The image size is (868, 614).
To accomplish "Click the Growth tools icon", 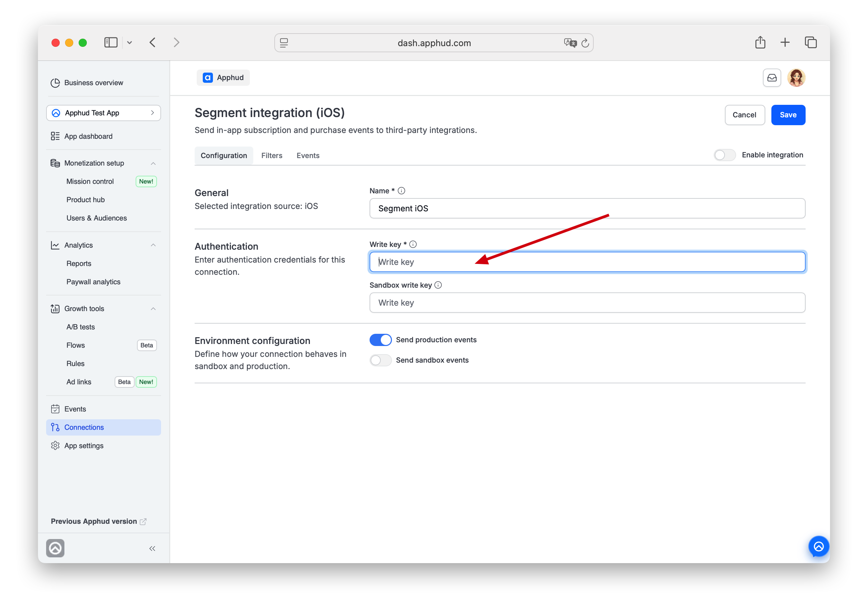I will [x=55, y=309].
